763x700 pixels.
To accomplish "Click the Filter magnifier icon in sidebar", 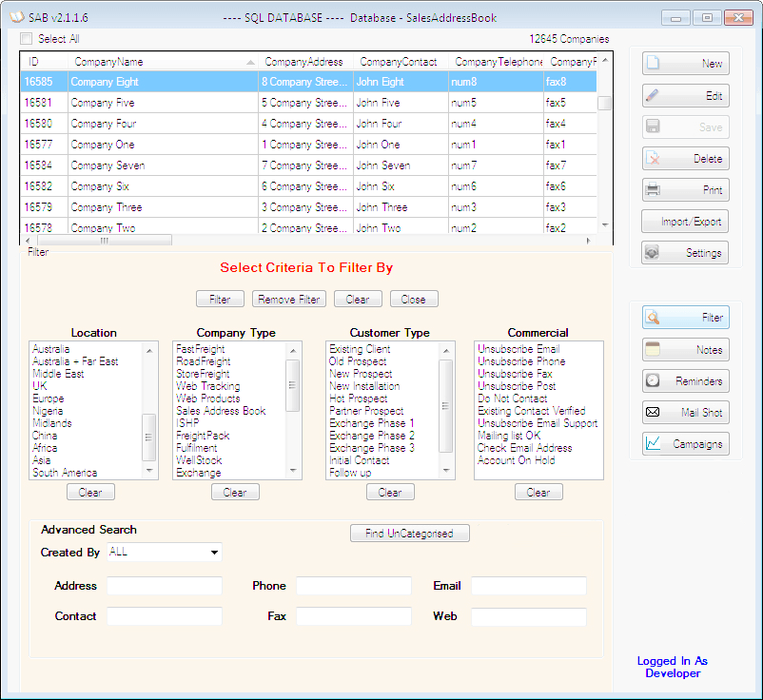I will 653,317.
